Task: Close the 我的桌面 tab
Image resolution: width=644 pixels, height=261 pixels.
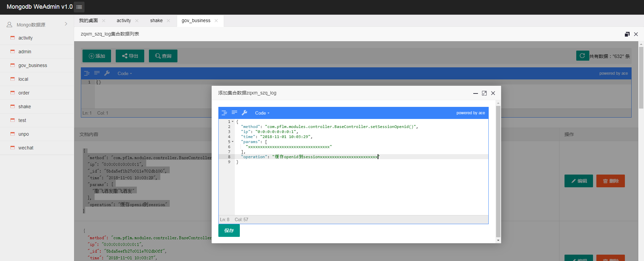Action: [x=104, y=20]
